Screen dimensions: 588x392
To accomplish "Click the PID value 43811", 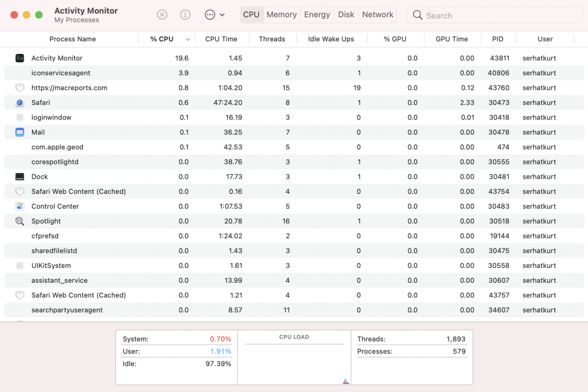I will [500, 58].
